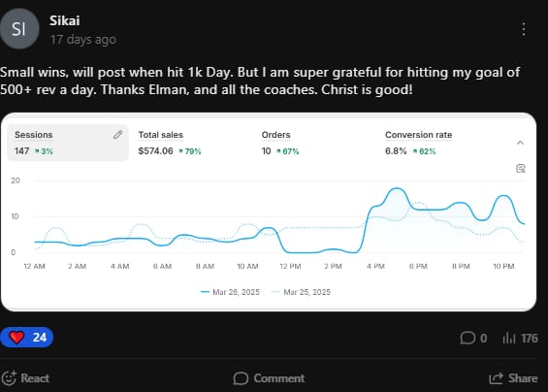This screenshot has width=548, height=392.
Task: Click the '12 AM' axis label
Action: [x=34, y=267]
